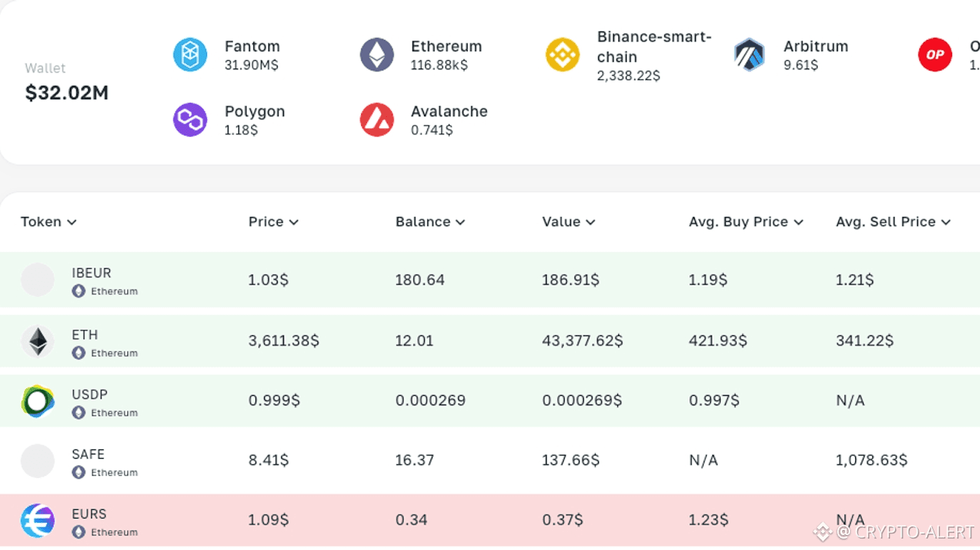Expand the Balance column sort chevron
This screenshot has height=550, width=980.
click(460, 223)
